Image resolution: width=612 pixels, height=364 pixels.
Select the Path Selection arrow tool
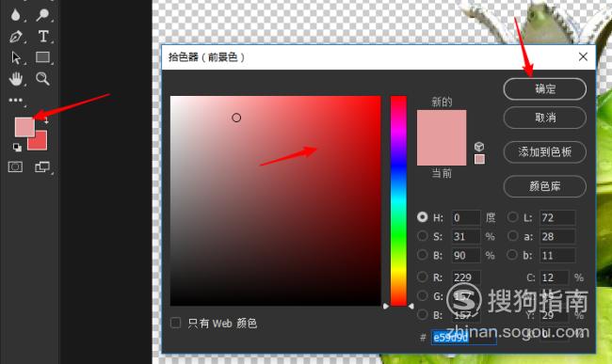[16, 57]
